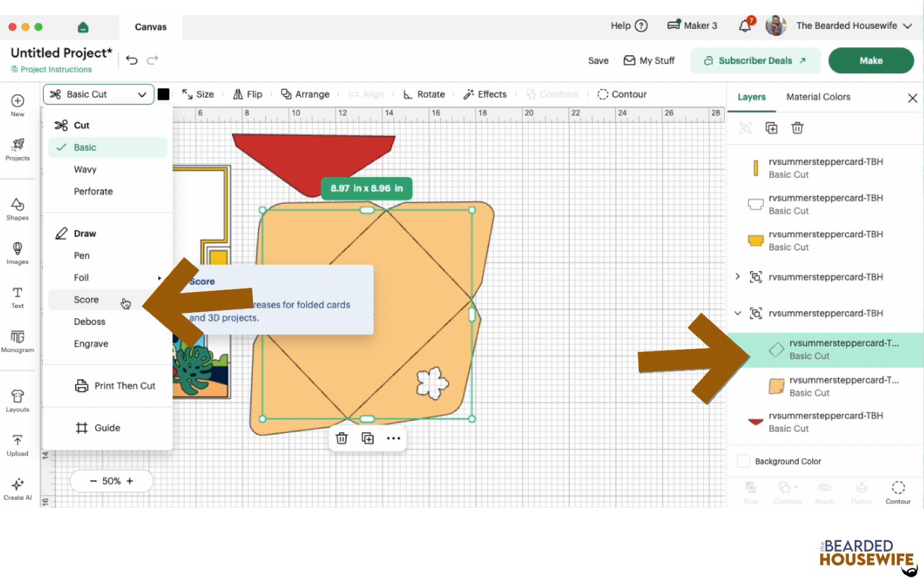Open the Size options
The width and height of the screenshot is (924, 587).
(x=198, y=94)
